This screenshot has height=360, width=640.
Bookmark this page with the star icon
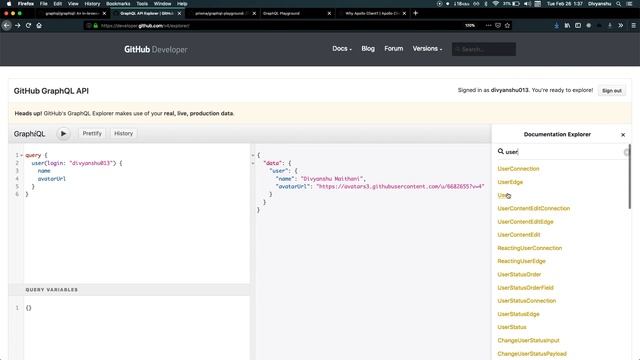[x=507, y=25]
